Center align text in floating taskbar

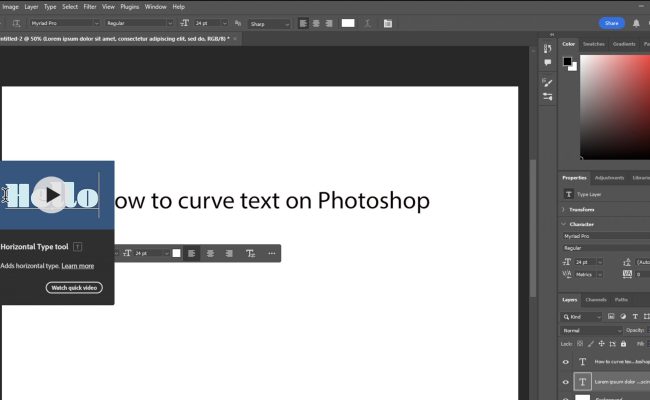point(210,253)
